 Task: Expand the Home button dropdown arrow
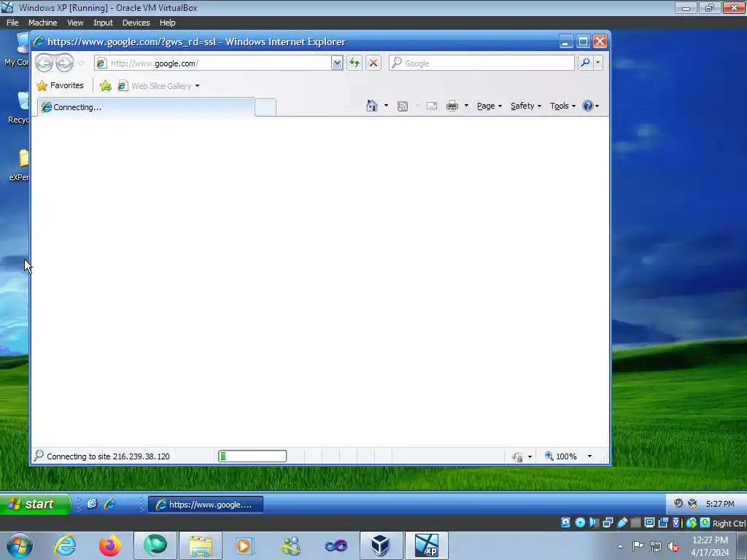pos(386,106)
